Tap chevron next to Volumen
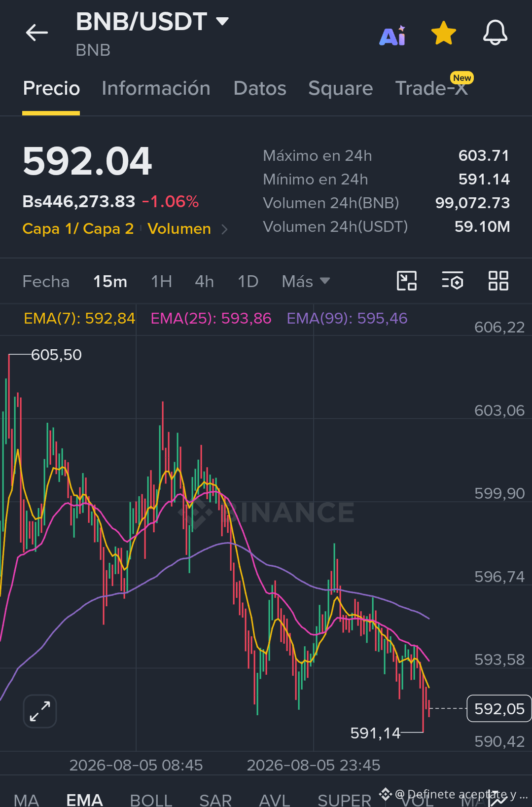This screenshot has width=532, height=807. (x=224, y=229)
